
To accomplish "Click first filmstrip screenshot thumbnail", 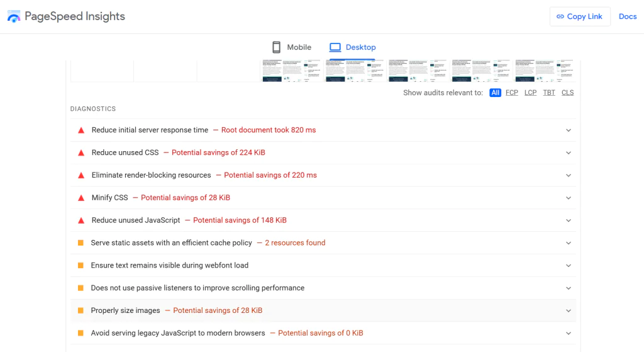I will coord(102,71).
